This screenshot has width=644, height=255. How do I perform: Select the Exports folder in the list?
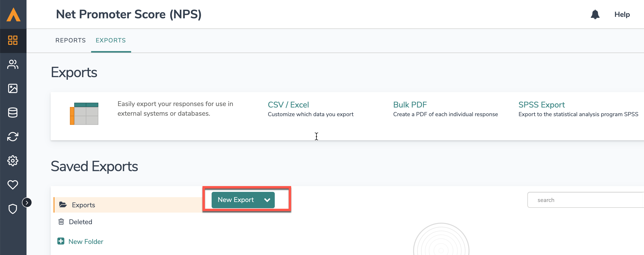128,205
